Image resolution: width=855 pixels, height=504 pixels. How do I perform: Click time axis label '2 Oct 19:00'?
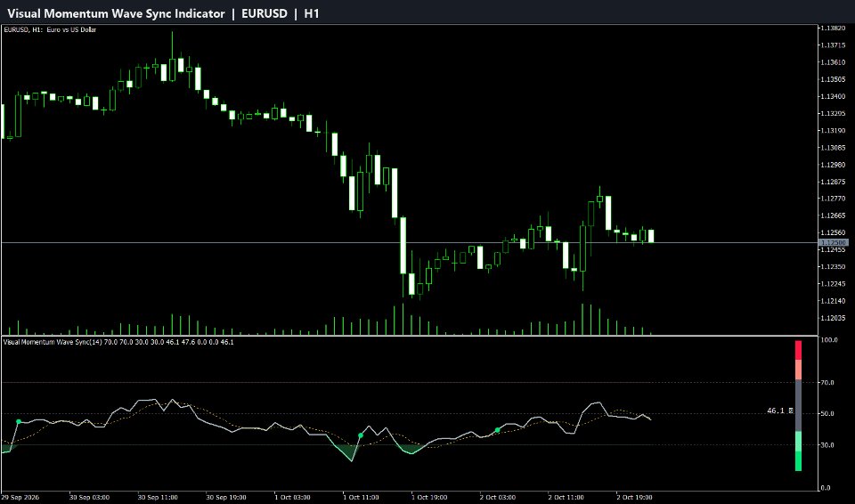point(636,498)
